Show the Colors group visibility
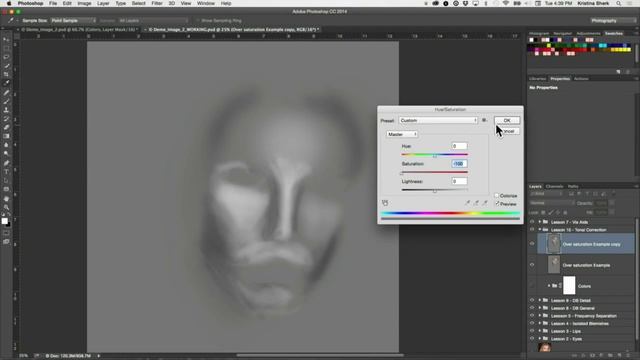Image resolution: width=640 pixels, height=360 pixels. click(532, 286)
